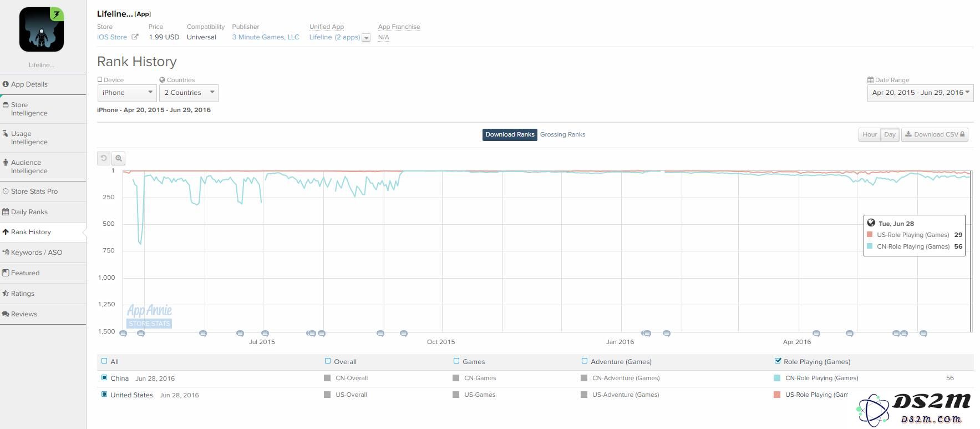
Task: Click first event marker at chart start
Action: 123,334
